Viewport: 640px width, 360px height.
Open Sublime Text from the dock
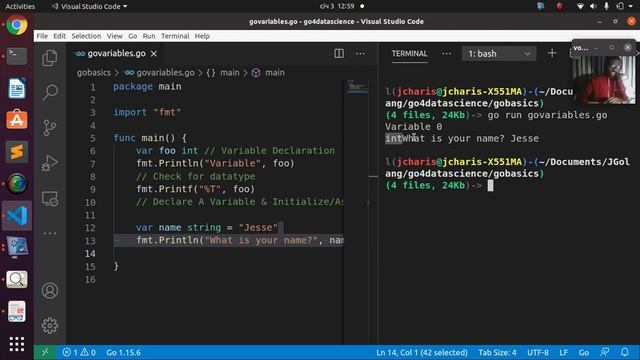coord(17,152)
